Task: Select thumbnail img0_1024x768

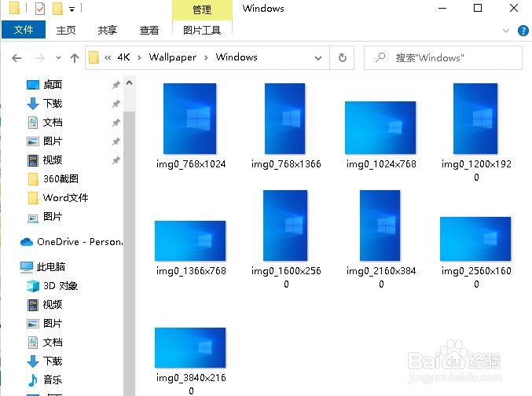Action: 380,127
